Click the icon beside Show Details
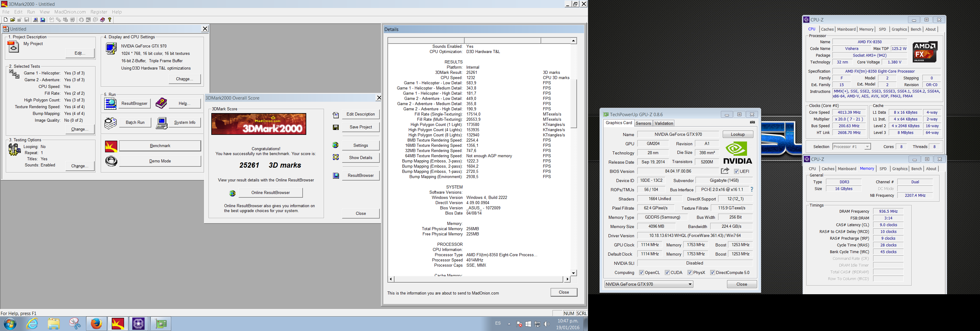Viewport: 980px width, 331px height. [336, 157]
